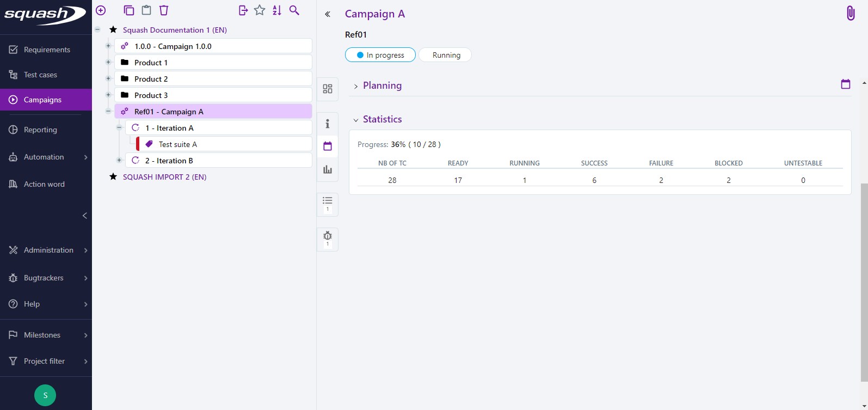Open the search magnifier icon
Screen dimensions: 868x410
coord(294,10)
